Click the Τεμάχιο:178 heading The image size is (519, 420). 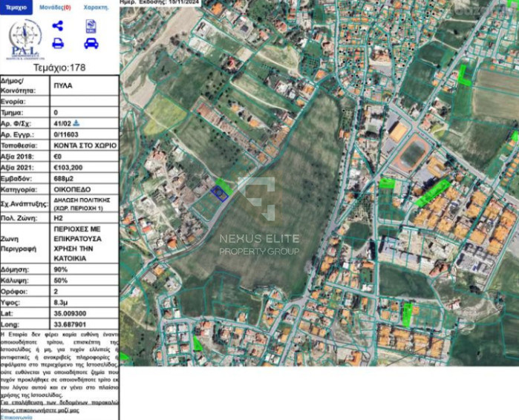click(59, 68)
